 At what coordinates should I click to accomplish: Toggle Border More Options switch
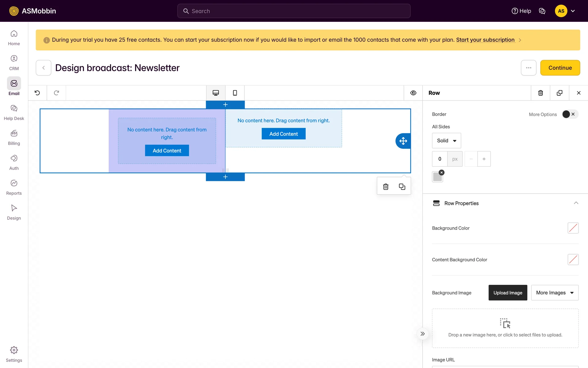click(570, 114)
